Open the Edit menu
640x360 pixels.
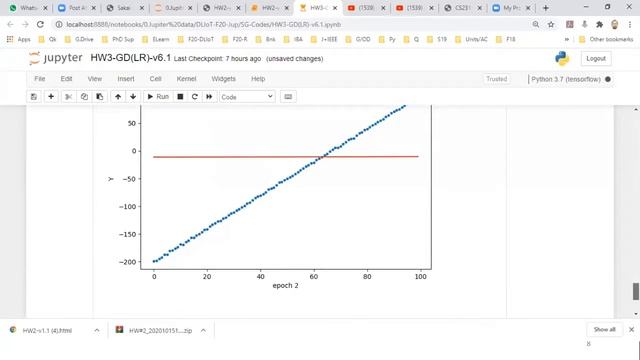click(66, 79)
